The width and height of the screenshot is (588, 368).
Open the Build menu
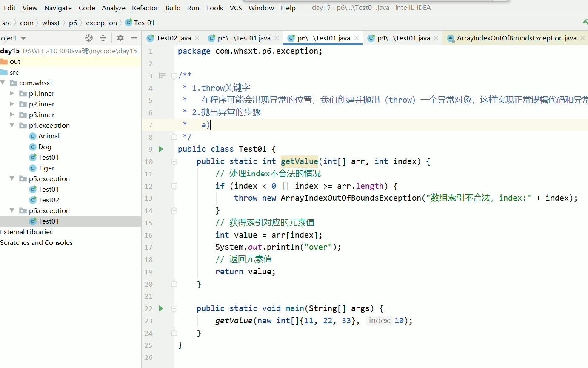173,8
